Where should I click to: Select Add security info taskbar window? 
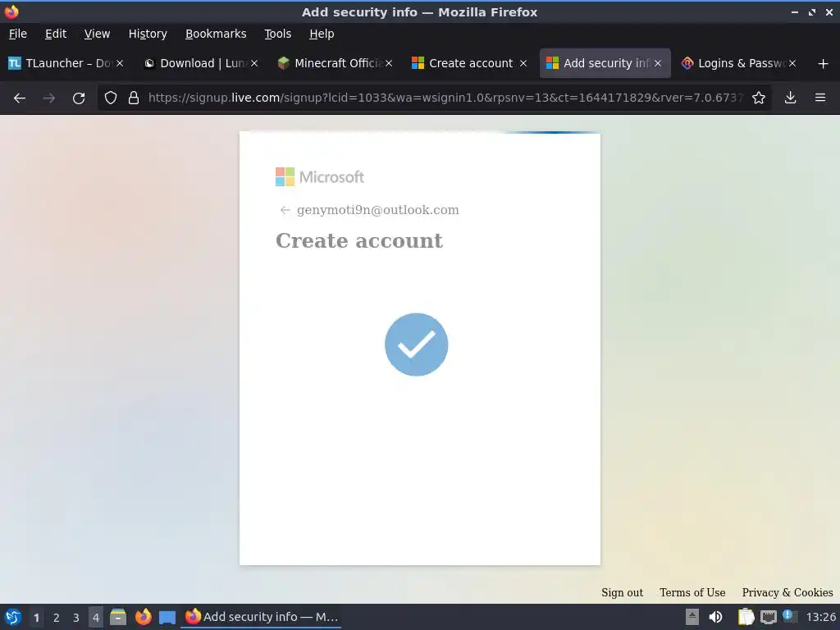tap(261, 617)
